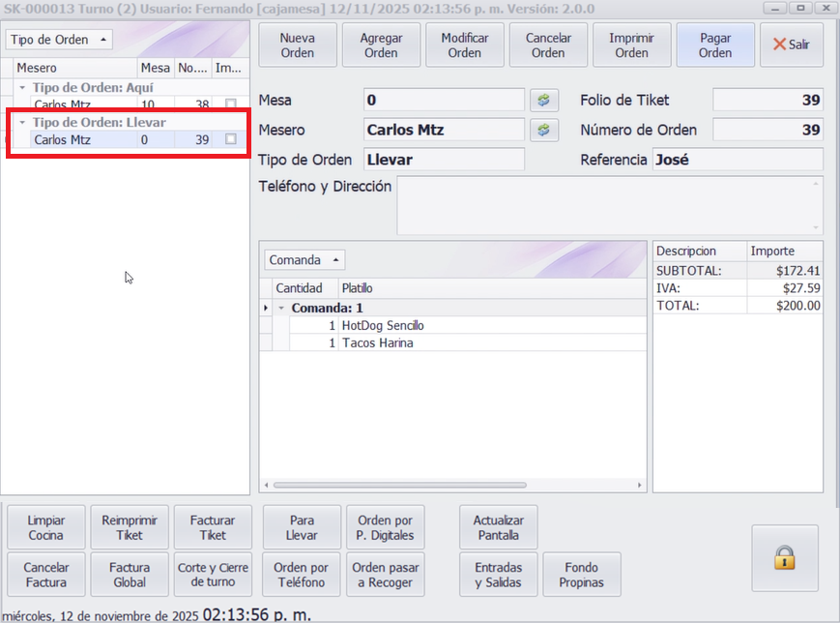This screenshot has width=840, height=623.
Task: Open the Tipo de Orden grouping dropdown
Action: coord(59,40)
